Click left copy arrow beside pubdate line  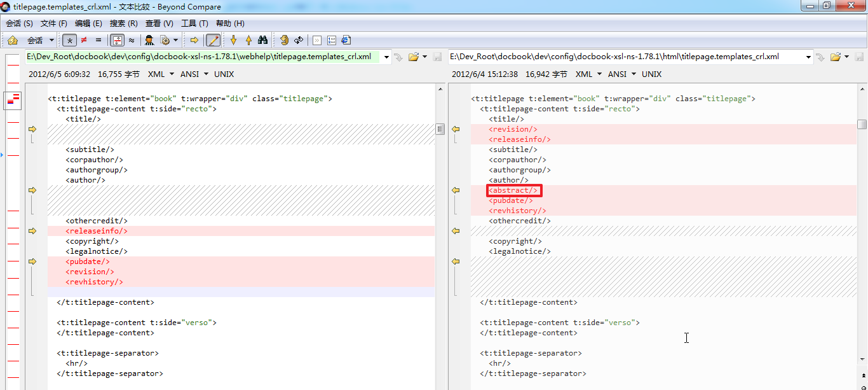[32, 261]
